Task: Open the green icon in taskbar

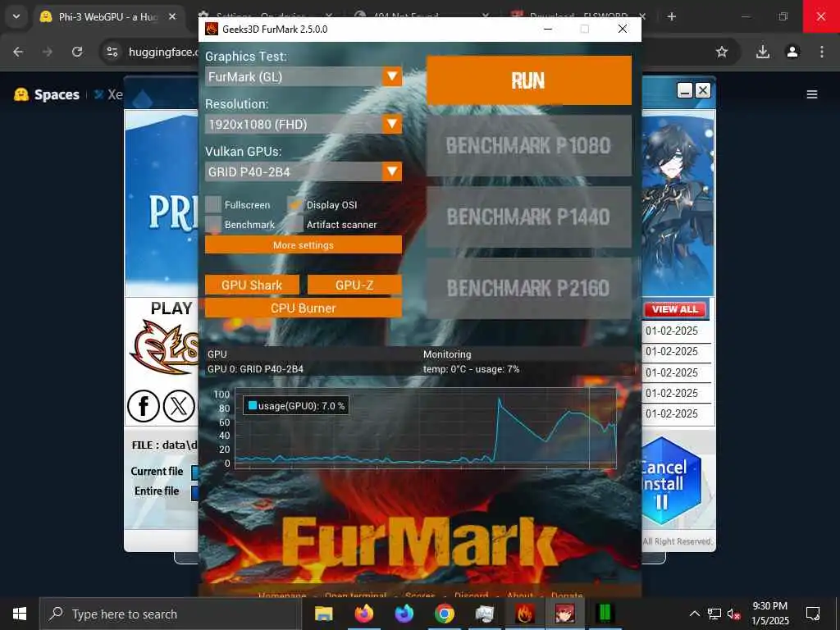Action: 605,614
